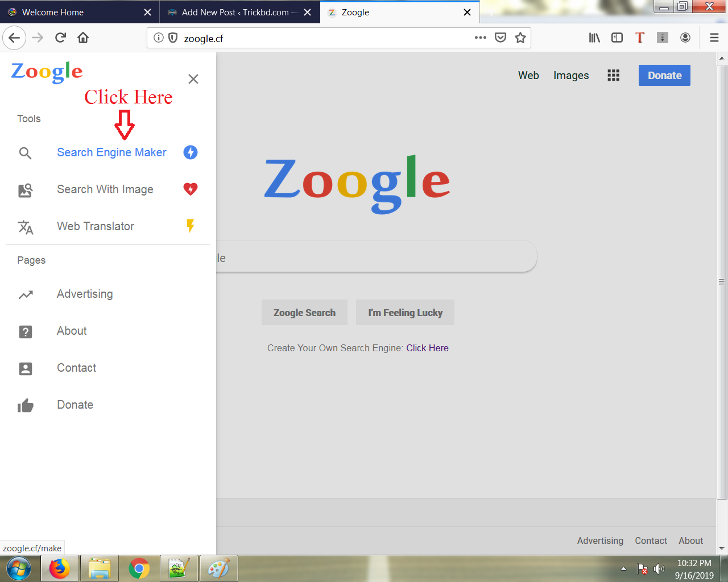Open Firefox Library icon
The image size is (728, 582).
click(594, 38)
